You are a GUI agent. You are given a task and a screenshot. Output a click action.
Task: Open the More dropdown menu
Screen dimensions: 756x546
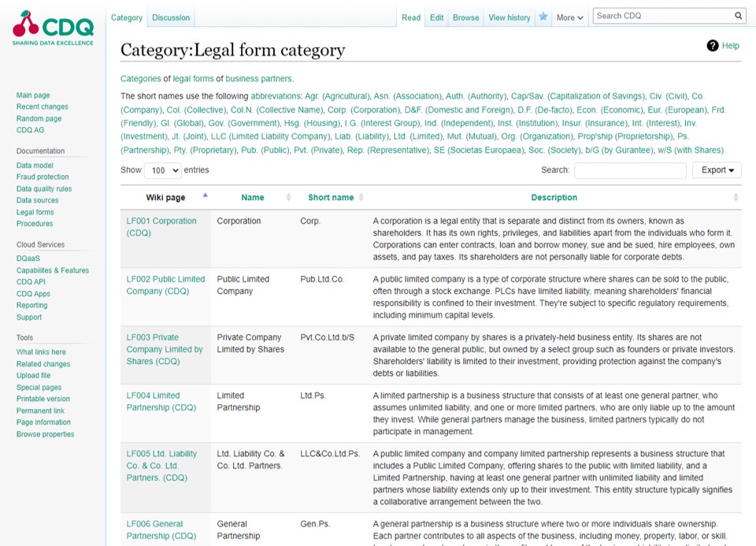click(570, 18)
